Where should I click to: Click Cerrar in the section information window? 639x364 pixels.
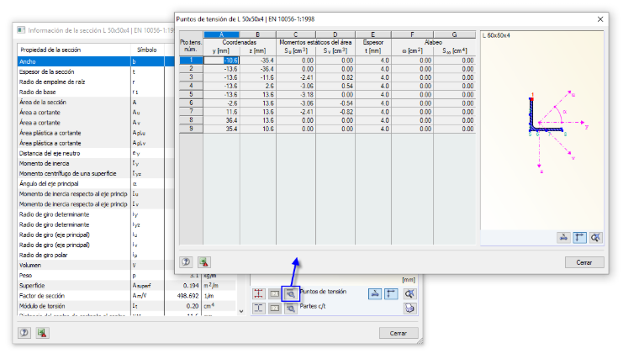point(399,333)
